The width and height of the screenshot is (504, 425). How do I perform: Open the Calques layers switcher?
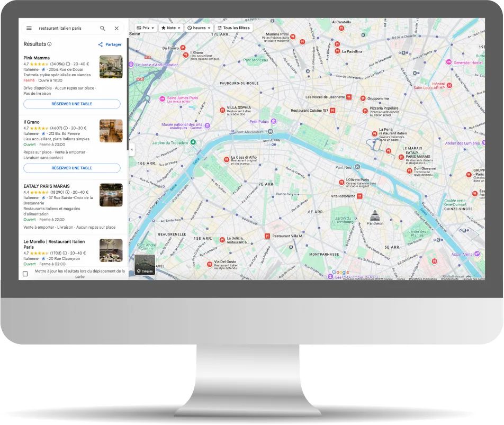coord(145,265)
